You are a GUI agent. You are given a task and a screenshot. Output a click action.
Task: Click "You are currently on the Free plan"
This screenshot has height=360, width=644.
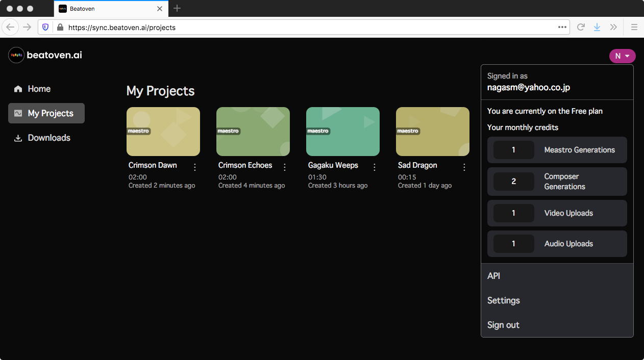545,111
